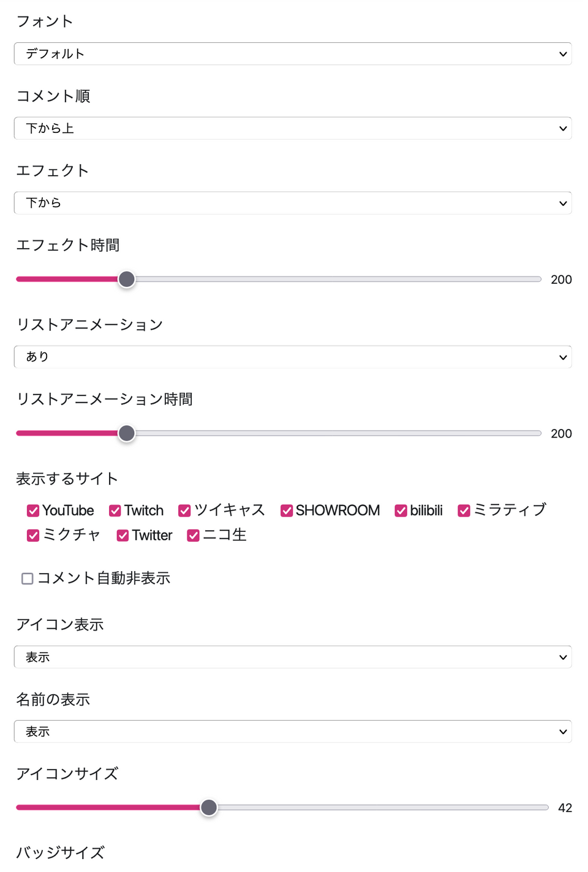Open the エフェクト dropdown showing 下から
588x872 pixels.
292,203
